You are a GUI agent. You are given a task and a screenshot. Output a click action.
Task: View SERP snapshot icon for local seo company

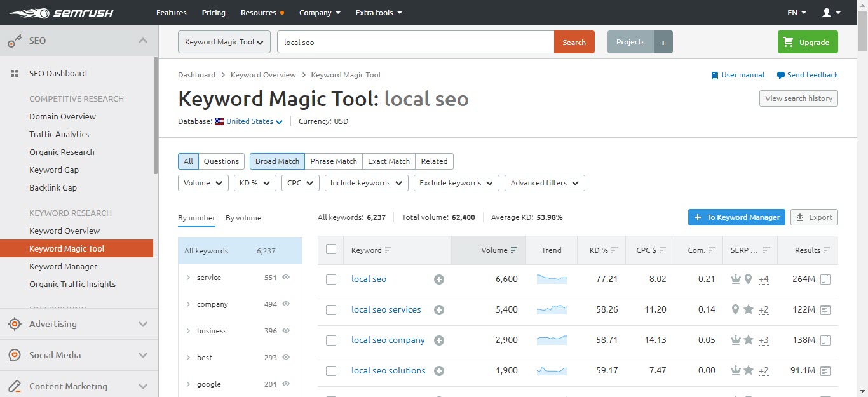point(825,340)
